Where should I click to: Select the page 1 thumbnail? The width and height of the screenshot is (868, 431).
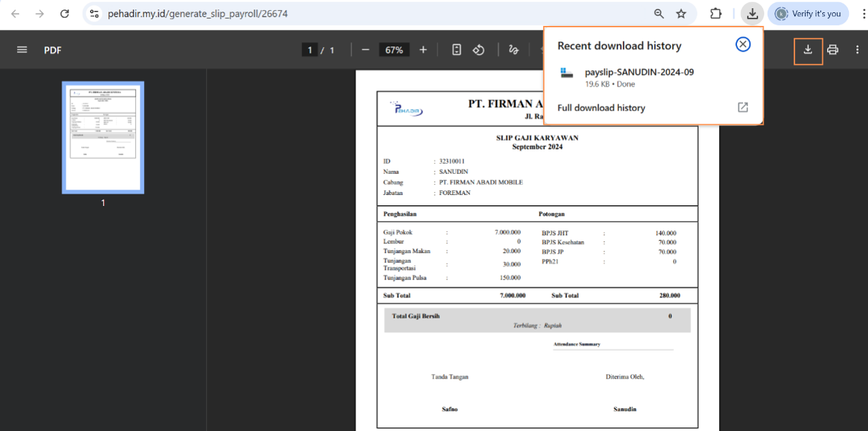click(102, 137)
